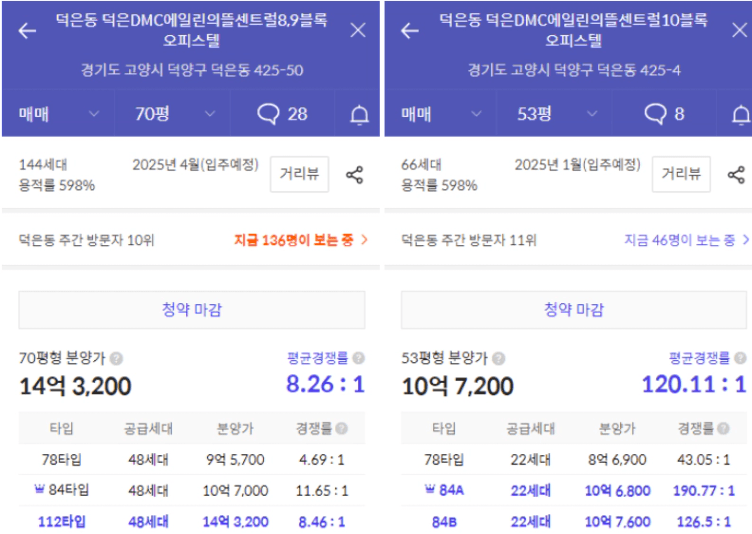
Task: Go back in the 8,9블록 panel
Action: (x=27, y=31)
